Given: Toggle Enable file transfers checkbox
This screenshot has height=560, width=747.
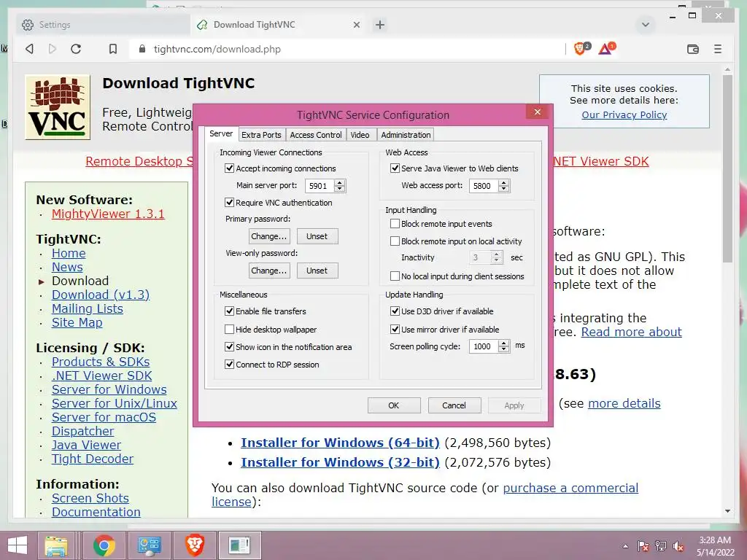Looking at the screenshot, I should pyautogui.click(x=229, y=311).
